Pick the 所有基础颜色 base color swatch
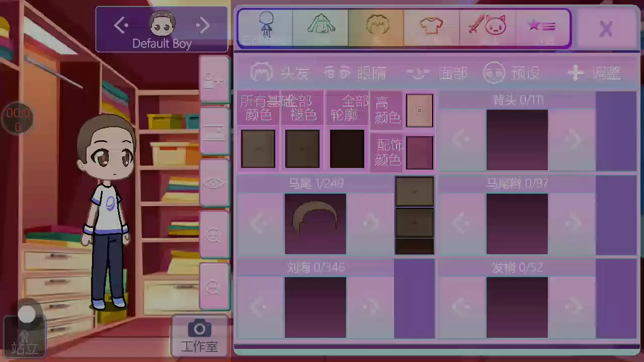Screen dimensions: 644x362 click(258, 149)
